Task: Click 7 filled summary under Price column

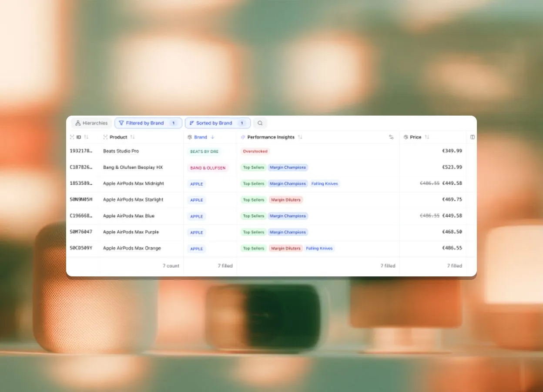Action: [455, 266]
